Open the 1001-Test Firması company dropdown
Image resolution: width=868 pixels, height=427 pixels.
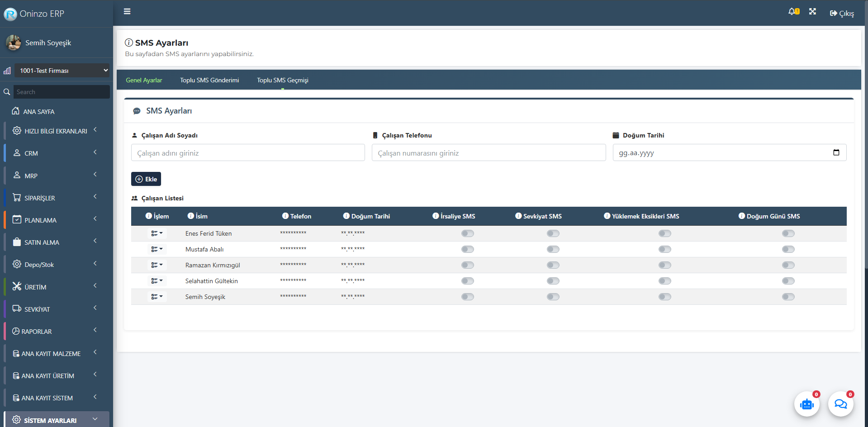point(62,71)
